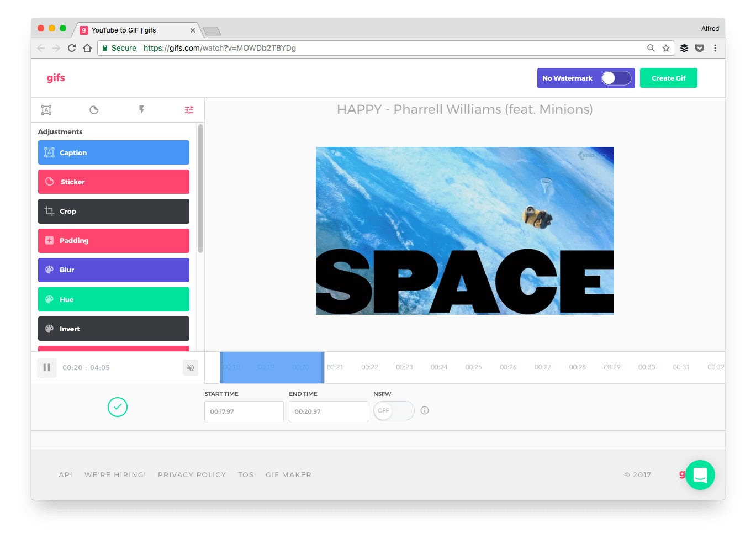Screen dimensions: 756x544
Task: Click the 00:28 mark on timeline
Action: point(578,367)
